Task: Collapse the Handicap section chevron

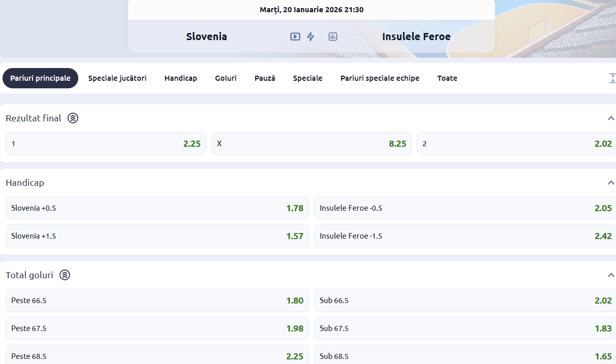Action: tap(610, 182)
